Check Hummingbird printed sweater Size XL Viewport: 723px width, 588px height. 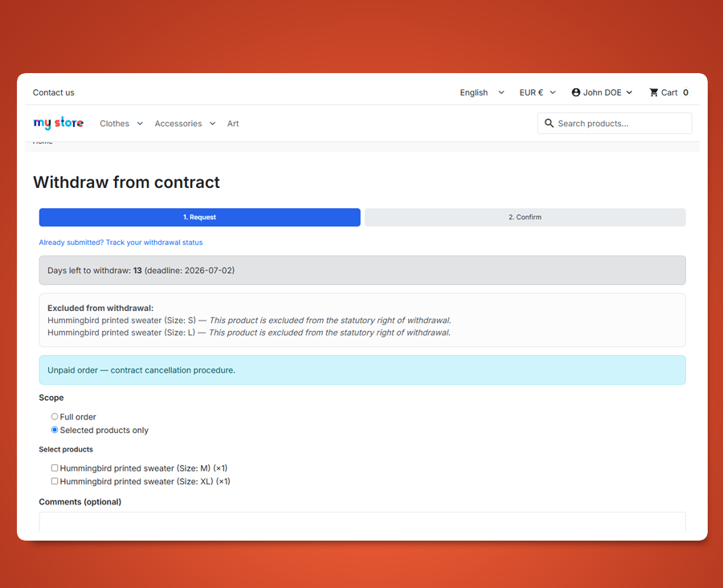point(55,481)
